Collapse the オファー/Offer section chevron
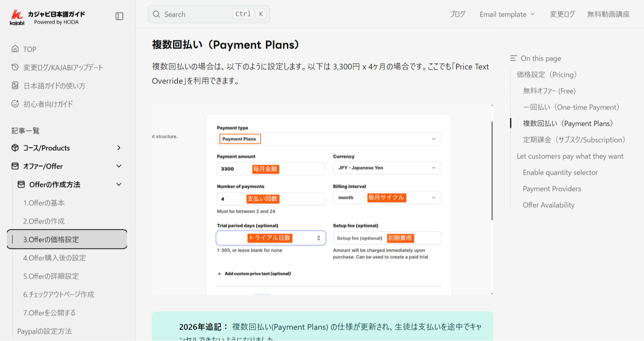 tap(119, 166)
